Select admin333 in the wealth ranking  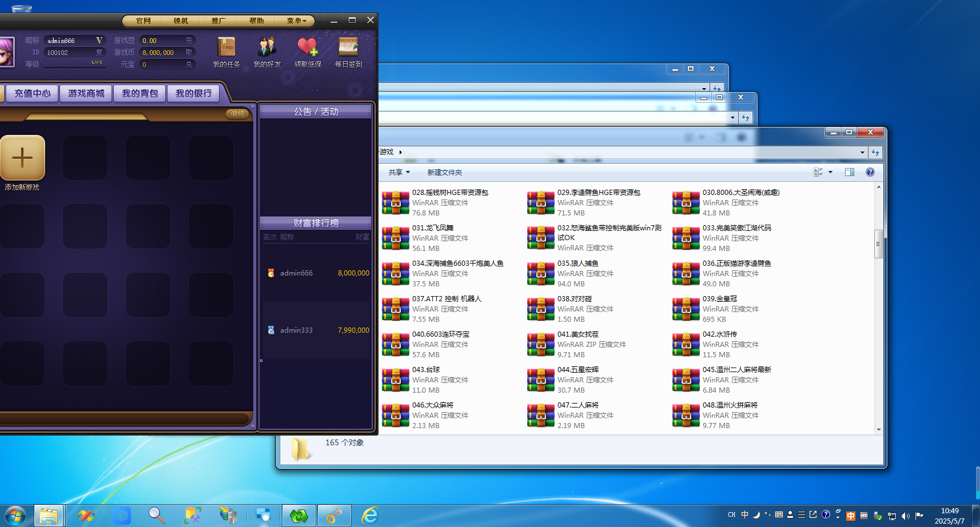(x=316, y=330)
